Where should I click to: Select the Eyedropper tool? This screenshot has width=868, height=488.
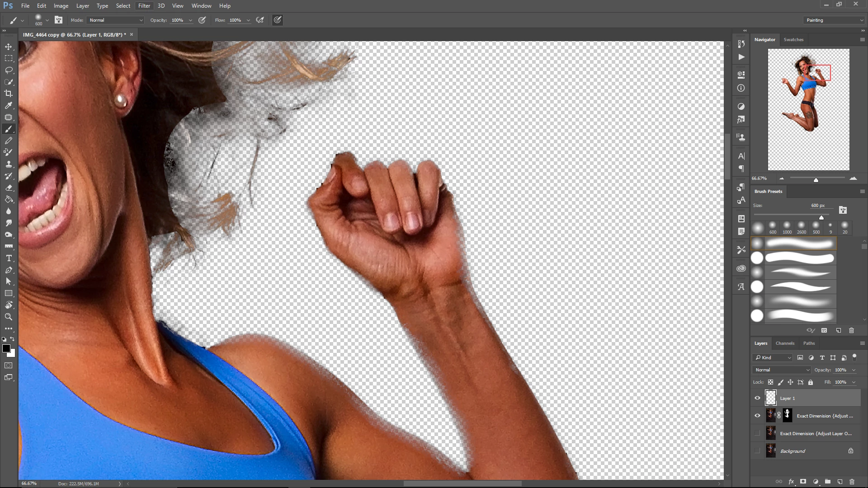click(9, 105)
